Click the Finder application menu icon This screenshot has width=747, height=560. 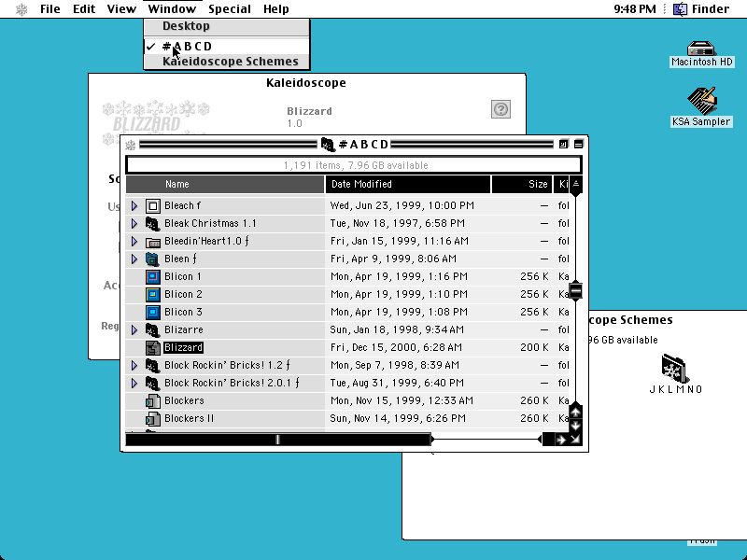pos(680,9)
